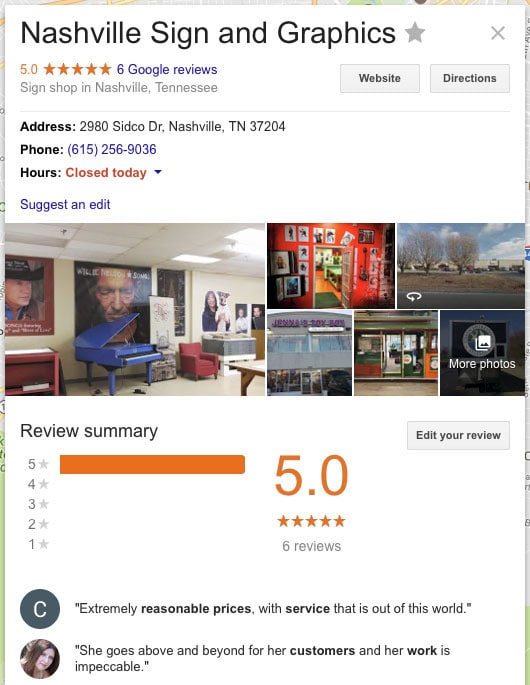The image size is (530, 685).
Task: Click the female reviewer profile photo
Action: 40,658
